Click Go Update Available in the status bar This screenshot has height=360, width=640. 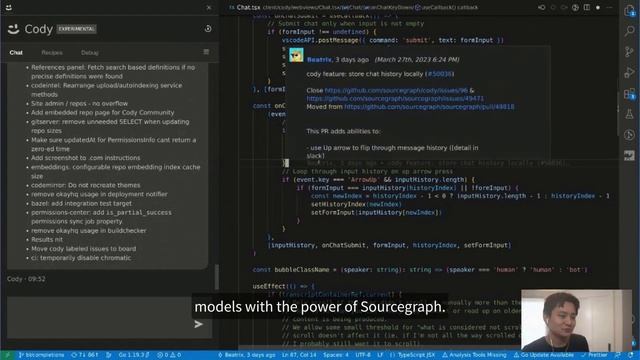(543, 355)
